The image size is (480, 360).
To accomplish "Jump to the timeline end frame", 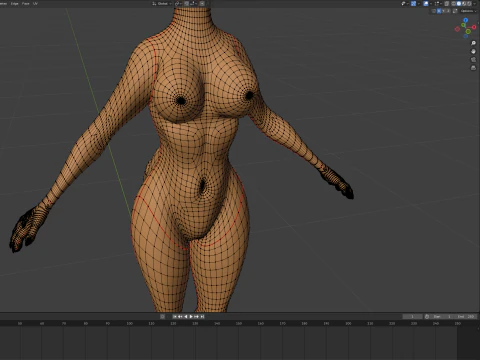I will pyautogui.click(x=202, y=316).
